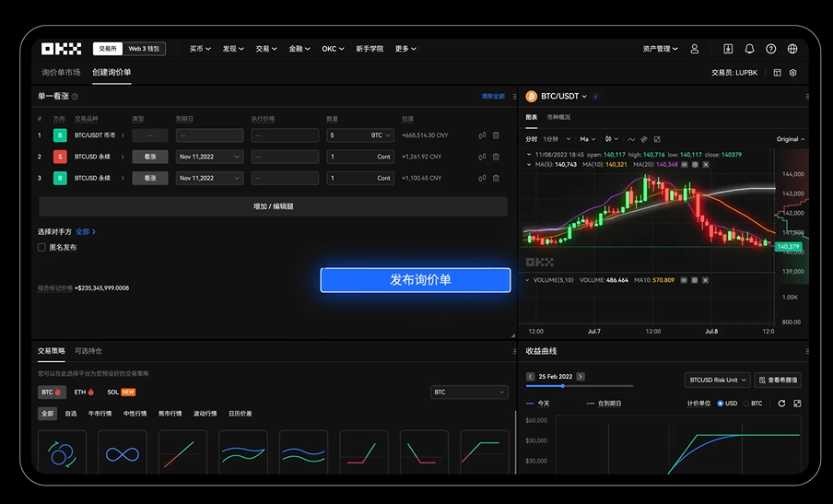Click the quantity field in row 2
Image resolution: width=833 pixels, height=504 pixels.
(360, 157)
